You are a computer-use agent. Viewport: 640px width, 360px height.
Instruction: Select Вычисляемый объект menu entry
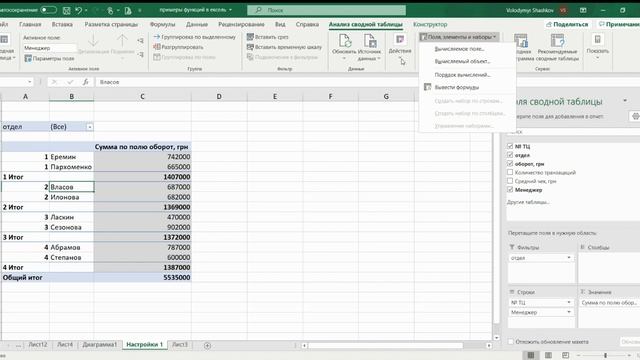[x=462, y=61]
